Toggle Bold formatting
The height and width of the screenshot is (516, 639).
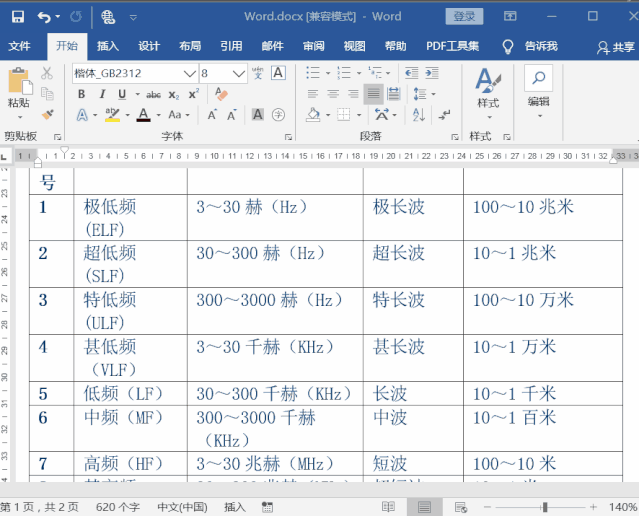tap(82, 94)
